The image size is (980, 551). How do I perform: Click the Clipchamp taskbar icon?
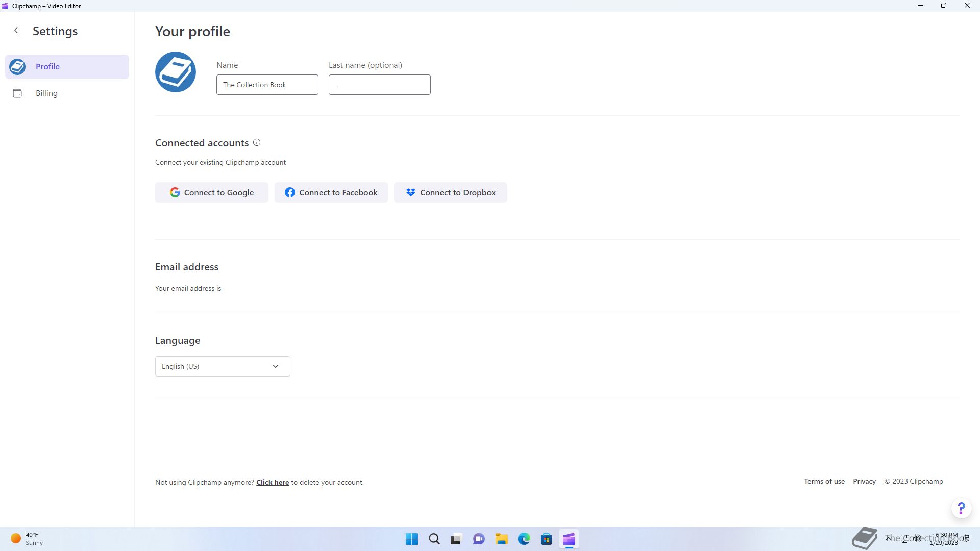point(569,539)
